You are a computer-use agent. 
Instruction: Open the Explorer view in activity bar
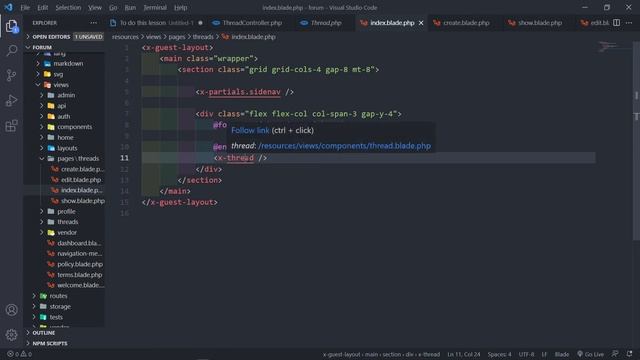pyautogui.click(x=11, y=27)
